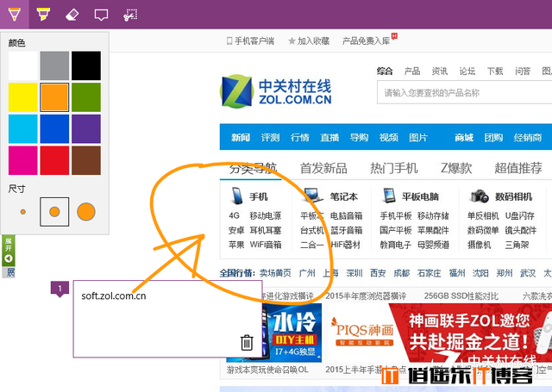Select the 下载 search tab
The width and height of the screenshot is (552, 392).
point(495,72)
